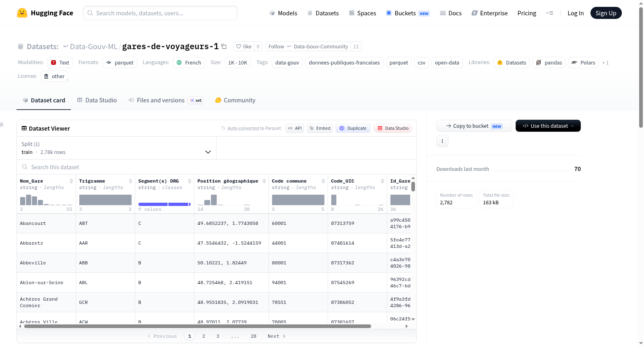Sort by the Position géographique column arrows
Screen dimensions: 644x347
click(x=264, y=181)
